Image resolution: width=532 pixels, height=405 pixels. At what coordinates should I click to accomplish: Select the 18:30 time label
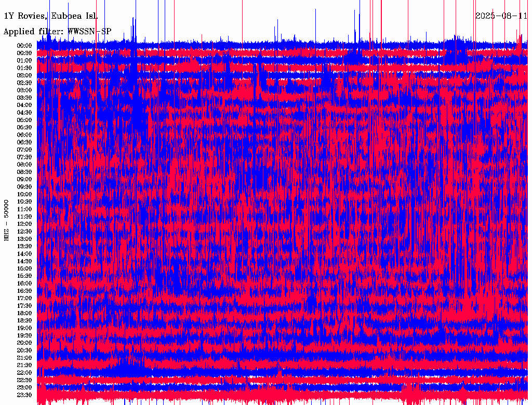point(25,321)
